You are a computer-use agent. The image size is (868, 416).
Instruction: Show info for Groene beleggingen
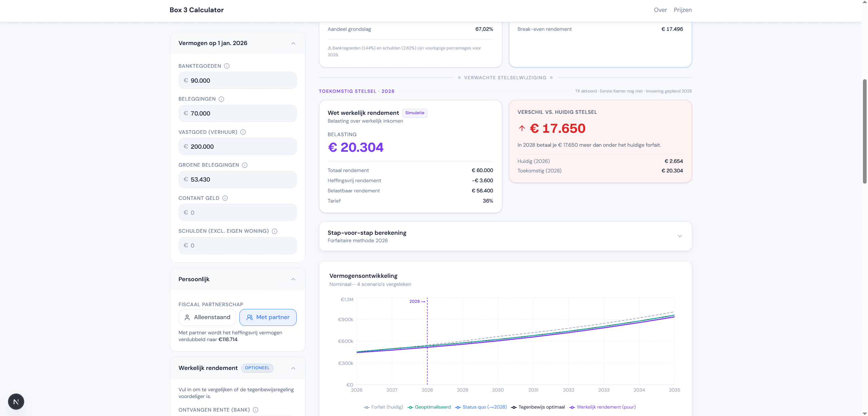click(245, 165)
